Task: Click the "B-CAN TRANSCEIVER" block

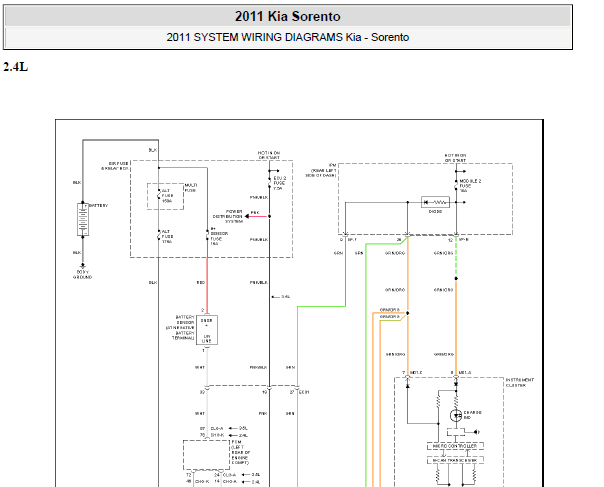Action: (x=455, y=460)
